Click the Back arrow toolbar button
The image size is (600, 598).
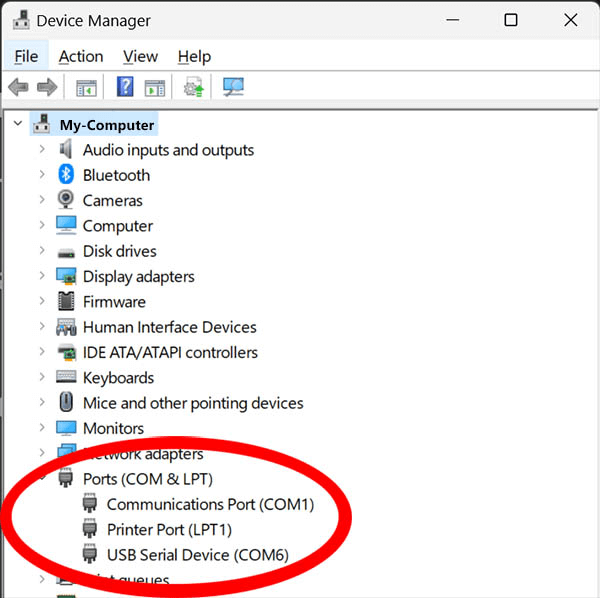(18, 87)
